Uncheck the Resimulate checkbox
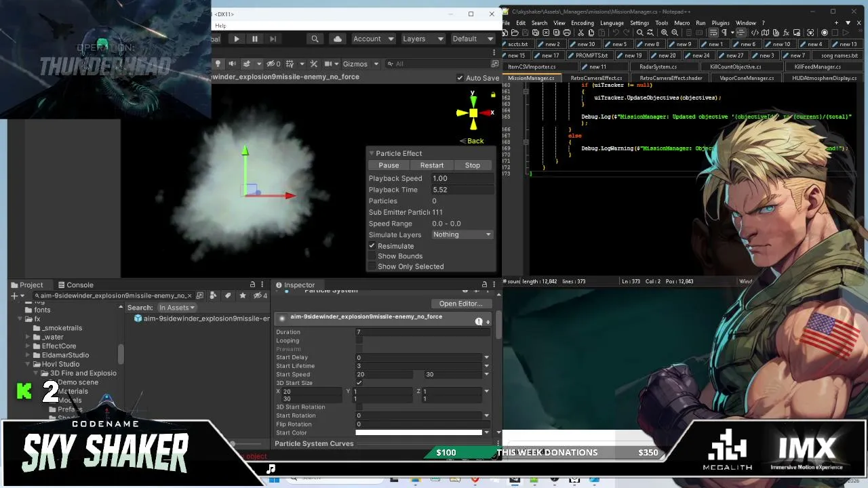 [x=372, y=246]
